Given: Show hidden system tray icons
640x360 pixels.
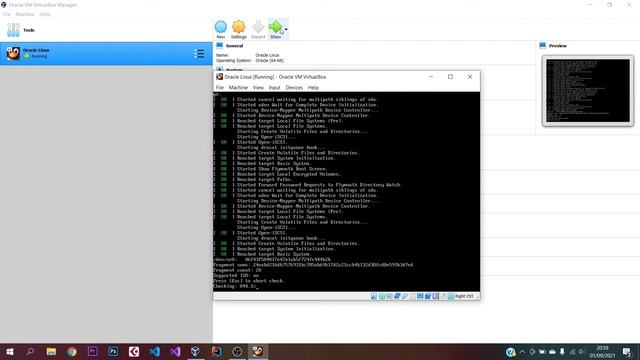Looking at the screenshot, I should (x=522, y=351).
